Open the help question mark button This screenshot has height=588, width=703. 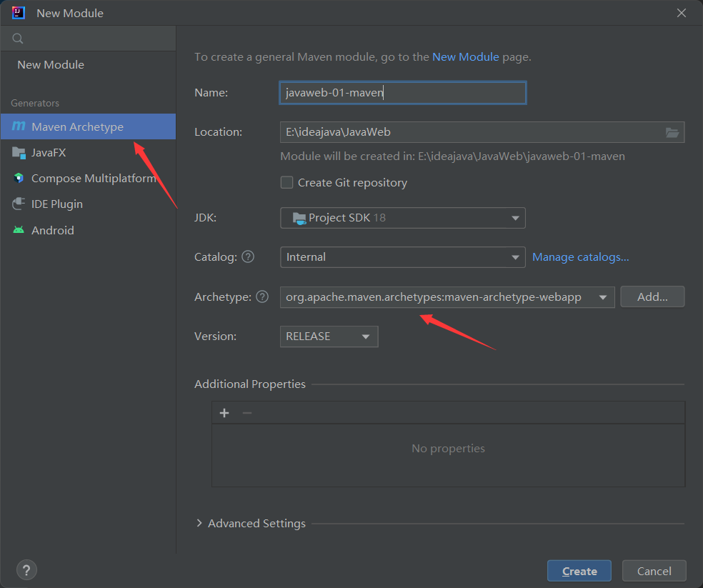click(x=26, y=570)
